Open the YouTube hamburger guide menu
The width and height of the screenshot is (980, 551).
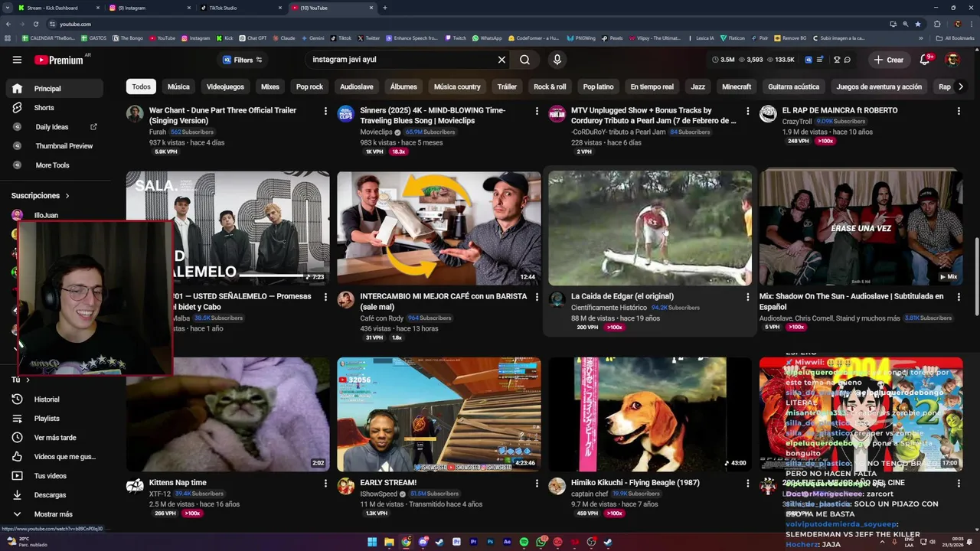point(17,60)
